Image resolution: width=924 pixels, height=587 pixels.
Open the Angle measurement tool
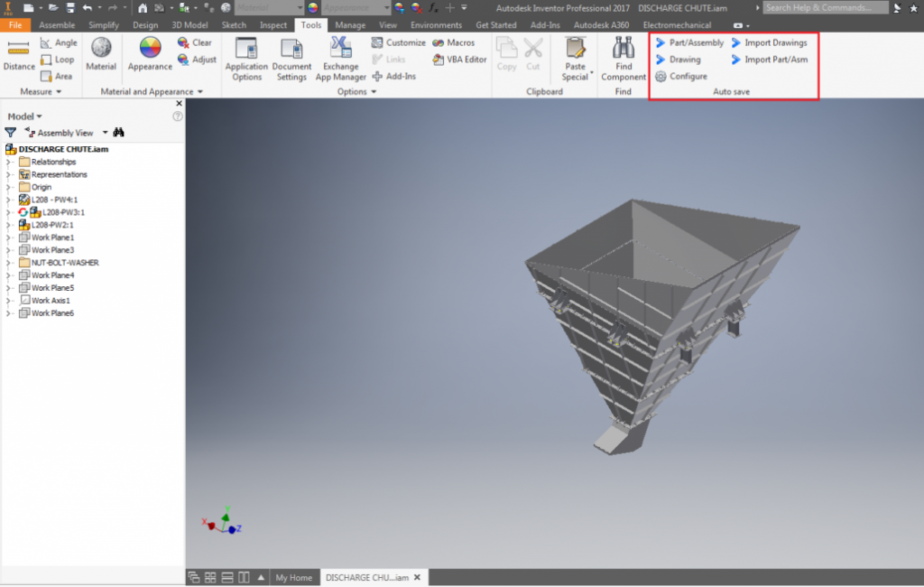pyautogui.click(x=60, y=42)
